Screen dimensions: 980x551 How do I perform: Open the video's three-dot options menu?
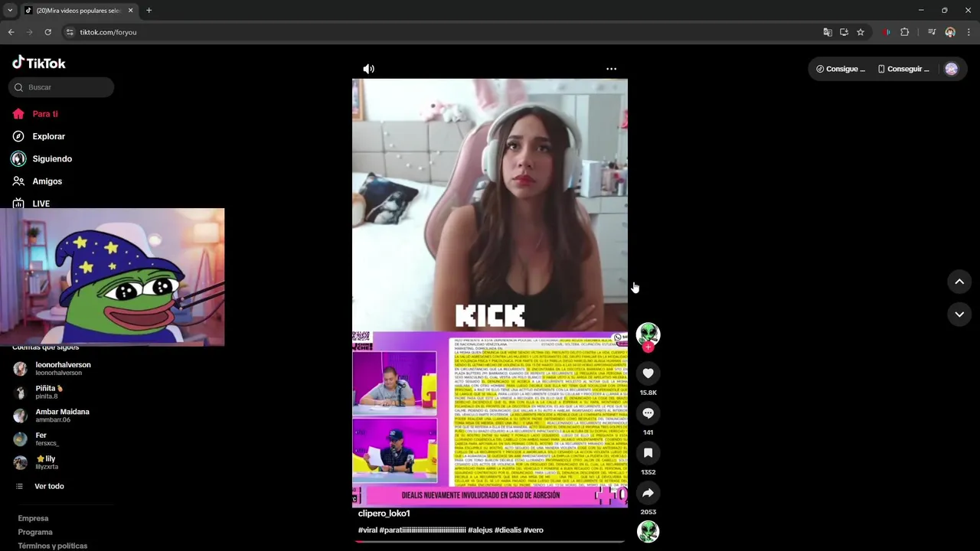point(611,69)
